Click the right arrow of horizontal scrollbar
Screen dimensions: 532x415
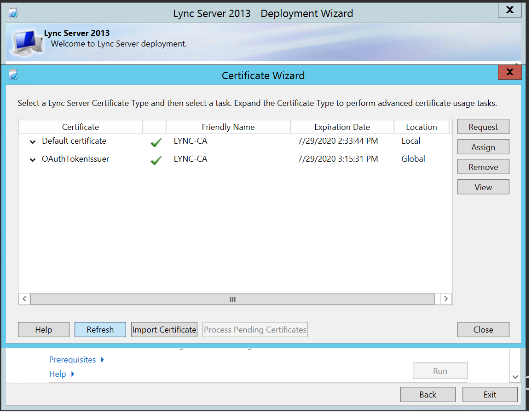click(446, 299)
